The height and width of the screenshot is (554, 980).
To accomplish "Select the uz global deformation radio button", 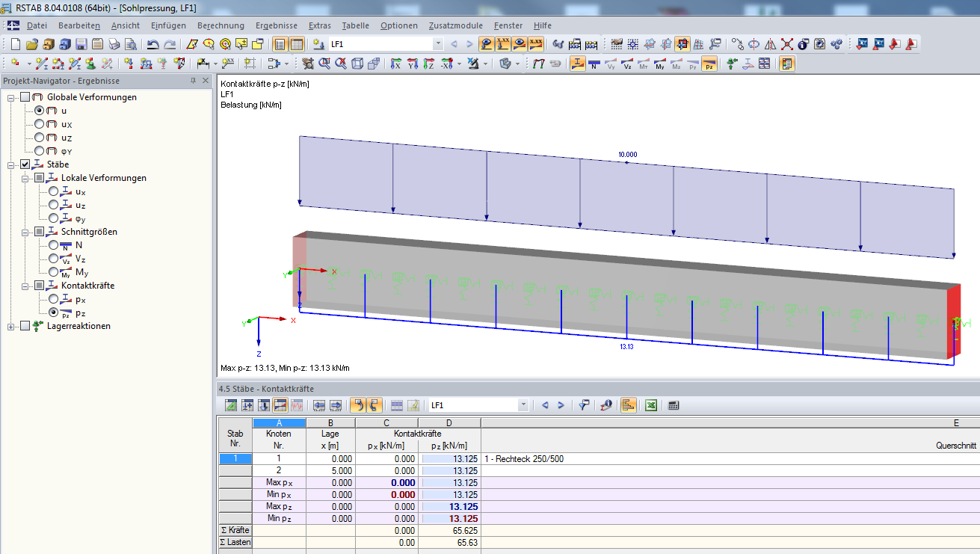I will click(40, 138).
